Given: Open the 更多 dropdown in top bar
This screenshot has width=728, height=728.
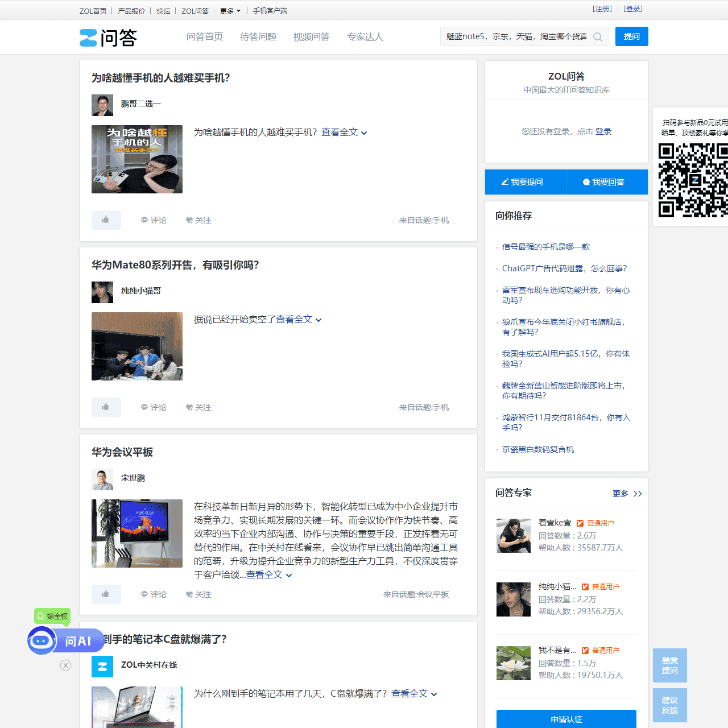Looking at the screenshot, I should click(230, 11).
